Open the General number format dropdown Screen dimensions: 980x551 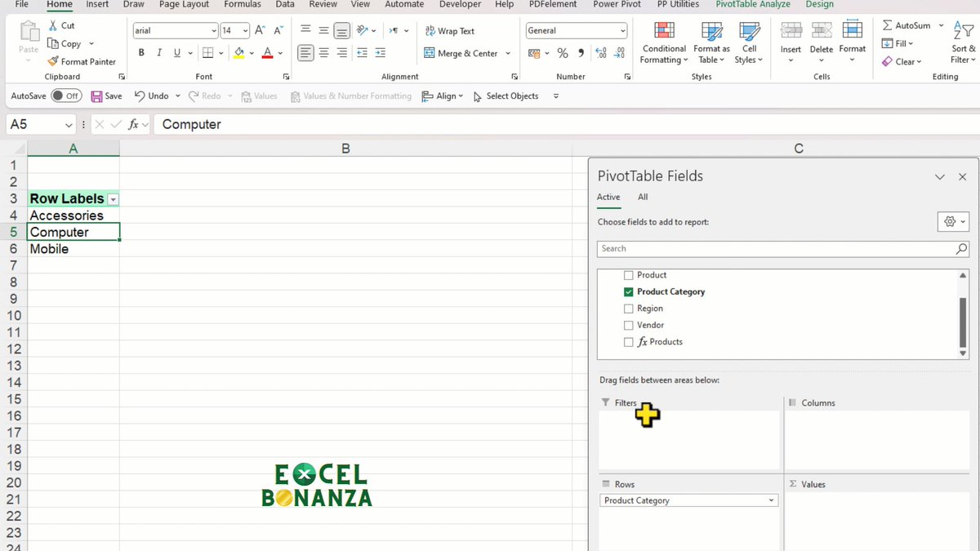623,31
